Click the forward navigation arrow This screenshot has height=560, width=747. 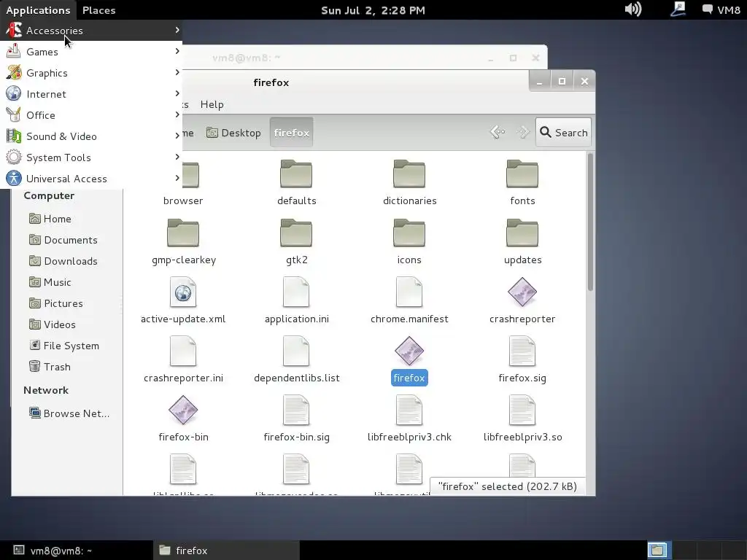pyautogui.click(x=523, y=132)
